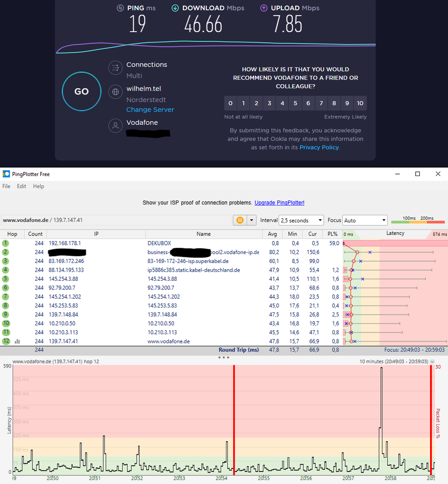The width and height of the screenshot is (448, 484).
Task: Sort by the Count column header
Action: tap(35, 234)
